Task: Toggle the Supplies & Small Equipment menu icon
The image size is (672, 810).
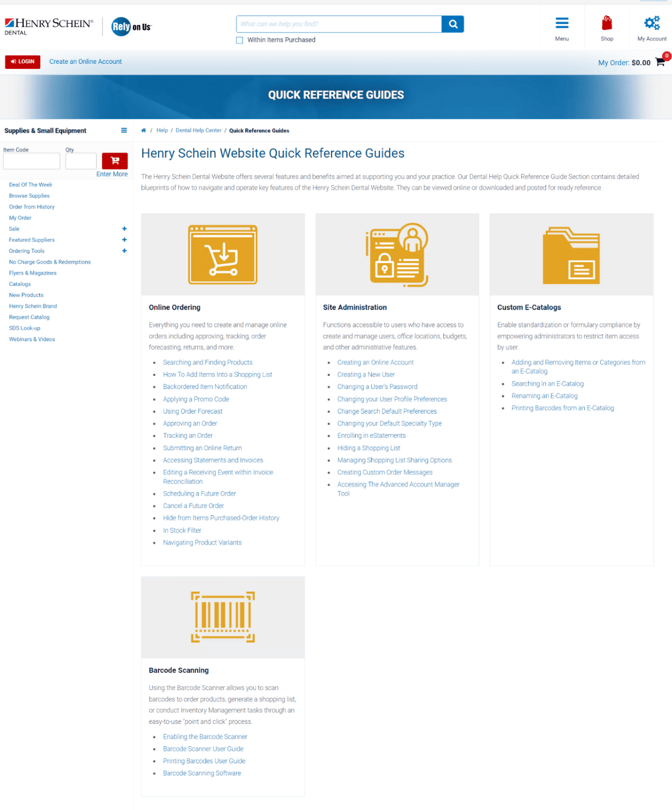Action: click(124, 131)
